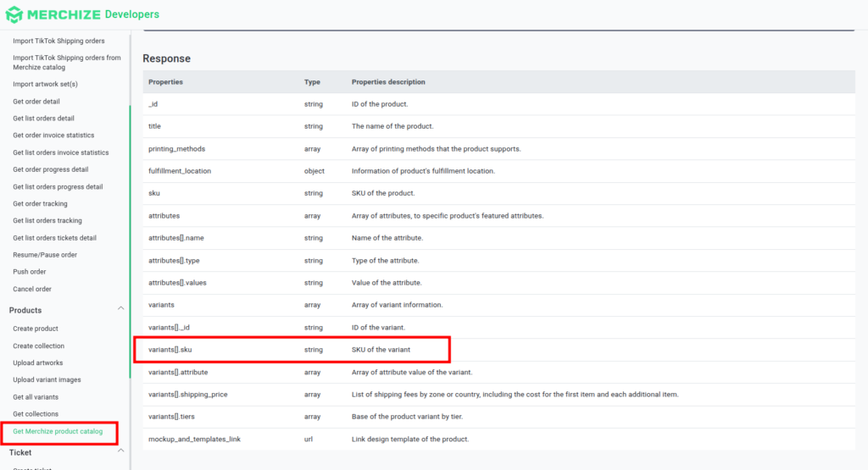Select Ticket section header

tap(20, 453)
